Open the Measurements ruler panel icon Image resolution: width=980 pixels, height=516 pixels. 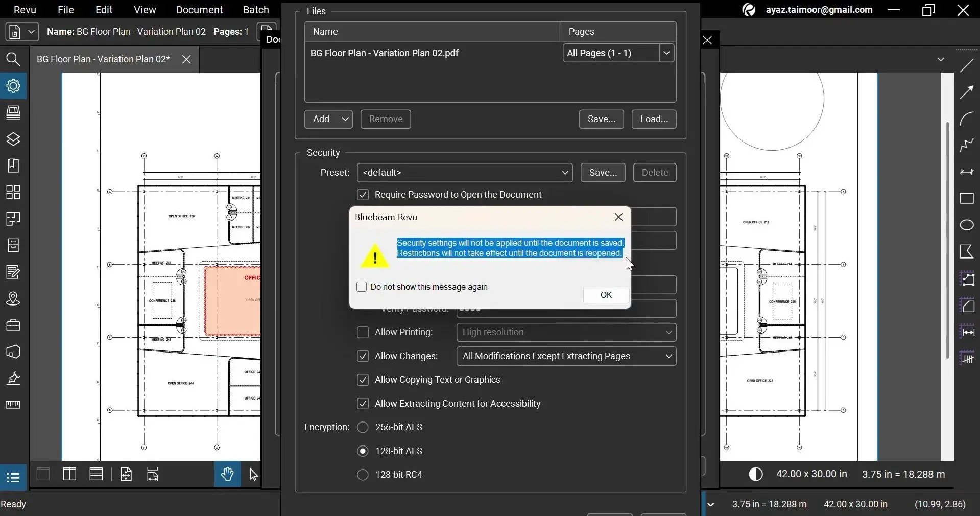13,405
